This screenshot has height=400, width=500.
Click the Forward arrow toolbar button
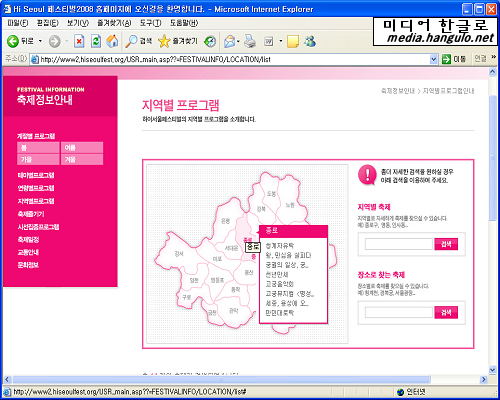coord(54,41)
